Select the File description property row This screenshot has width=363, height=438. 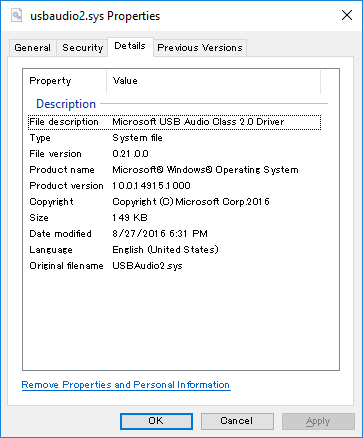[x=175, y=122]
